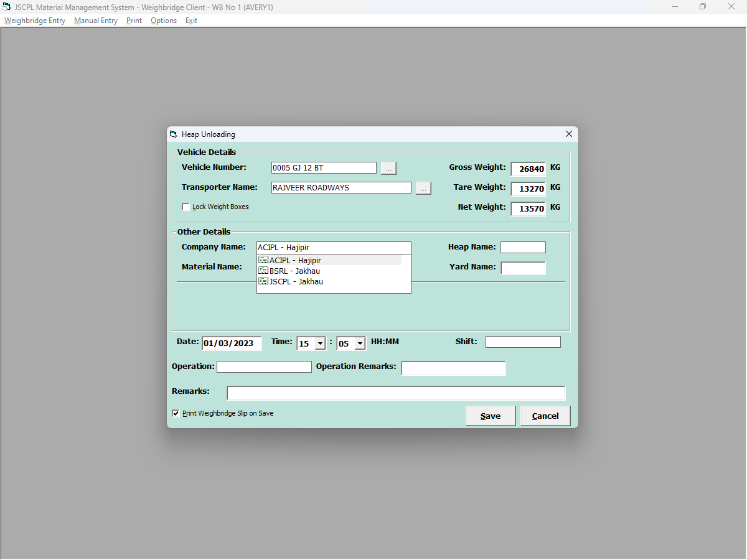Click the icon beside ACIPL - Hajipir entry
747x560 pixels.
pos(263,260)
